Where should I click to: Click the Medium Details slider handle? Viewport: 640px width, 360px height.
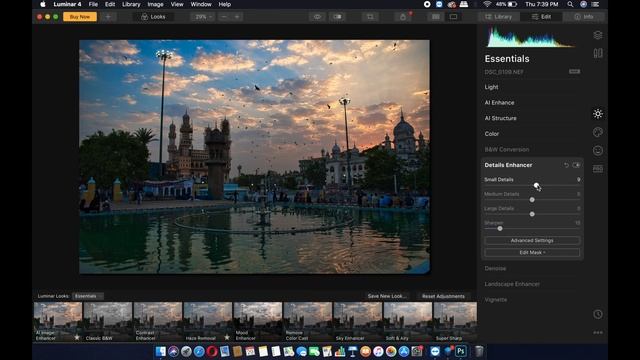click(x=532, y=200)
